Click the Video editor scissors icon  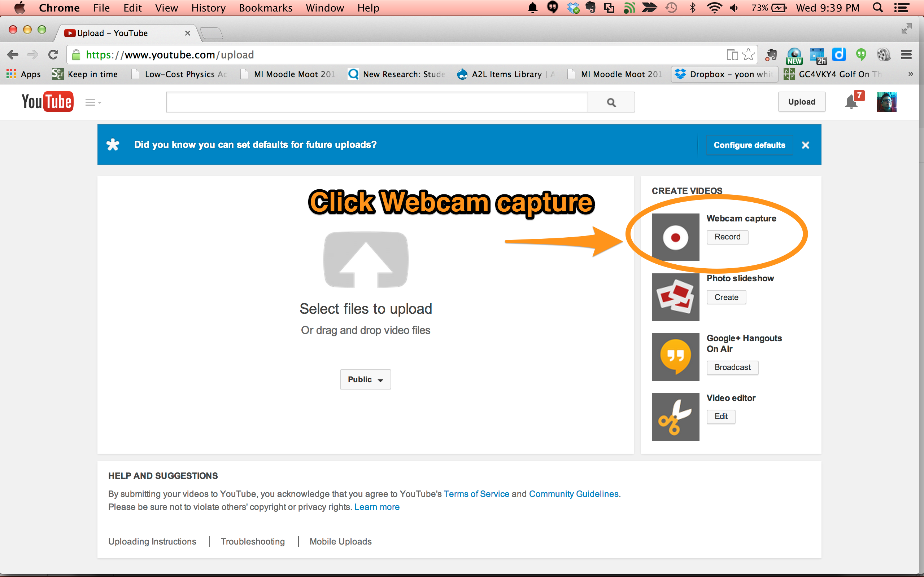(675, 417)
